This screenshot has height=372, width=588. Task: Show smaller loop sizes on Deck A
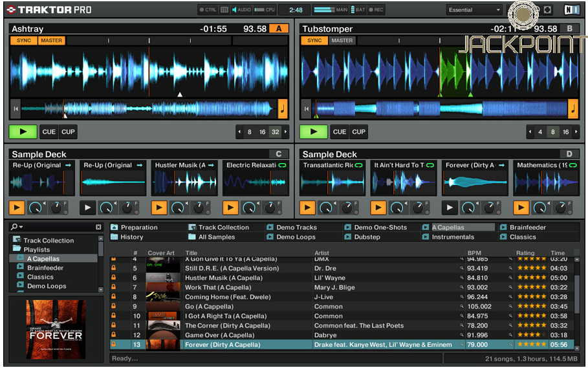click(239, 131)
